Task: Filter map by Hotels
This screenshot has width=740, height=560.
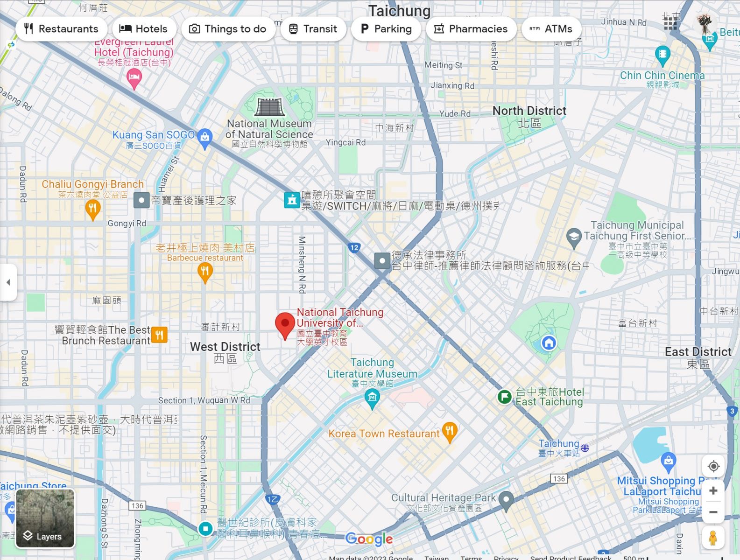Action: (143, 29)
